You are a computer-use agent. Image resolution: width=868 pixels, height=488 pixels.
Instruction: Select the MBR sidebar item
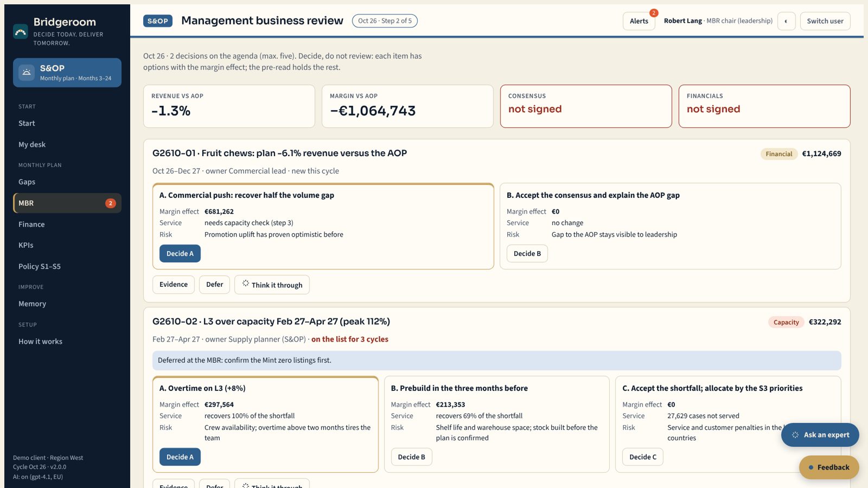coord(67,203)
